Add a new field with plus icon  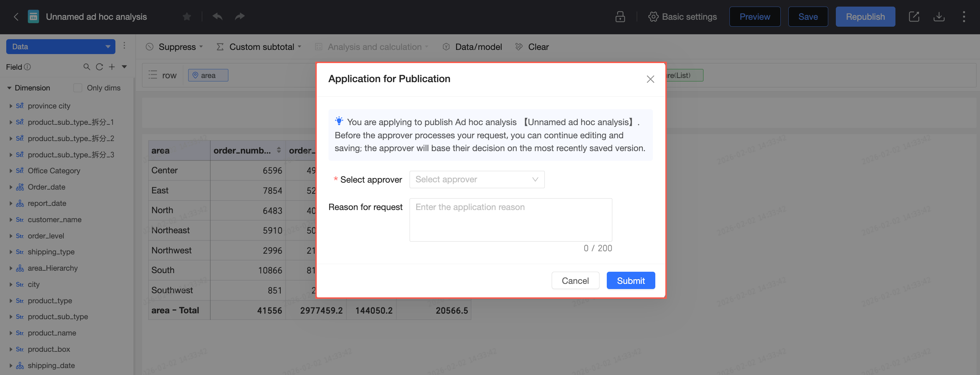[x=112, y=67]
